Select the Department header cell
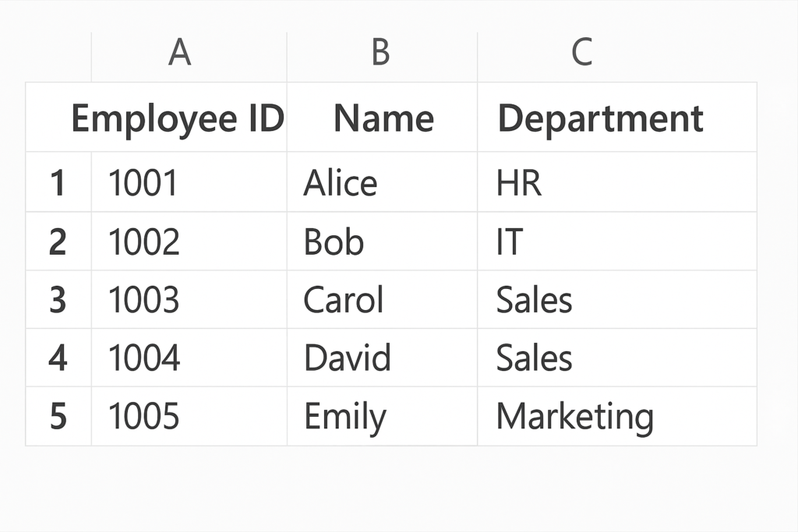 [600, 118]
